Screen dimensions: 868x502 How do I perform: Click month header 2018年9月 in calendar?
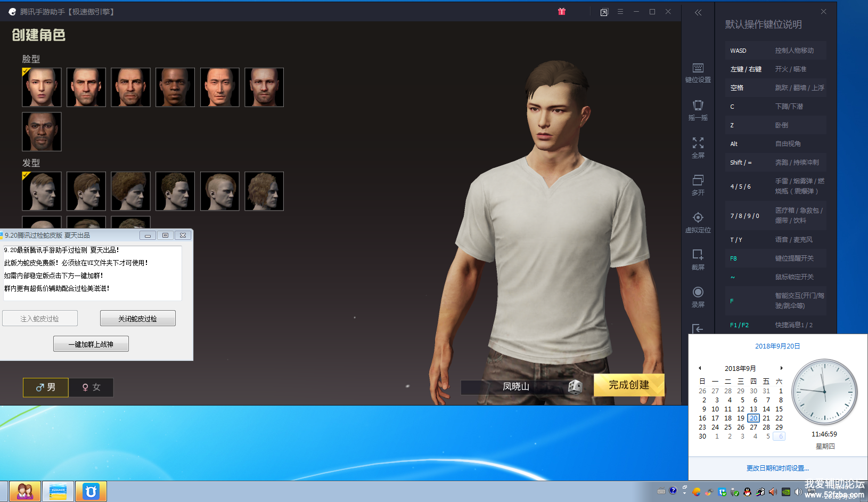pyautogui.click(x=740, y=368)
